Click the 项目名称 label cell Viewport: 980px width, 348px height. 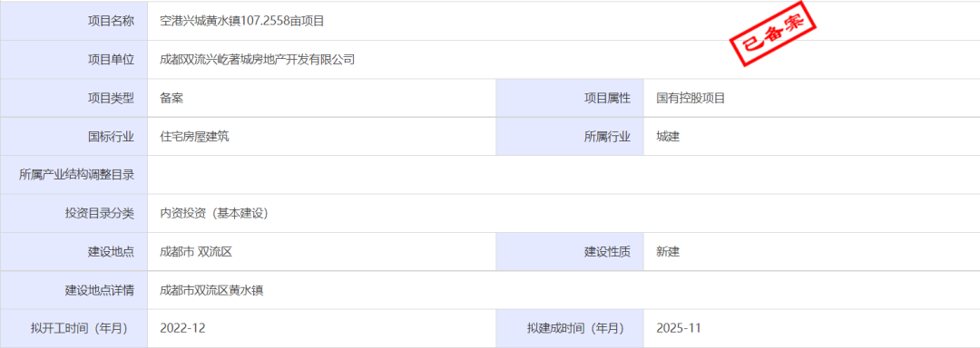pyautogui.click(x=74, y=21)
